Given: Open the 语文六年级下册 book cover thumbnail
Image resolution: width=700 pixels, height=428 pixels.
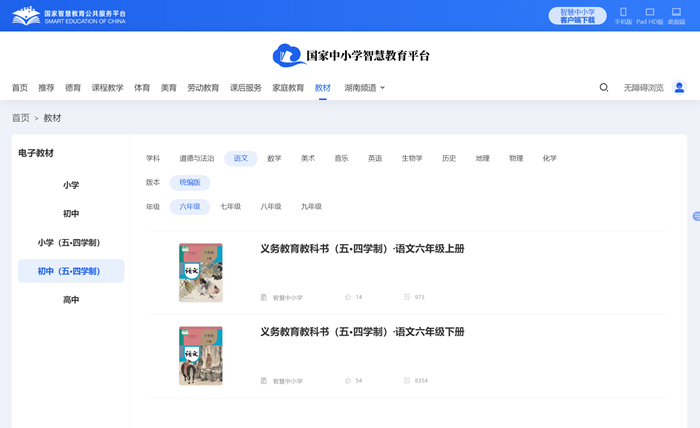Looking at the screenshot, I should [200, 356].
